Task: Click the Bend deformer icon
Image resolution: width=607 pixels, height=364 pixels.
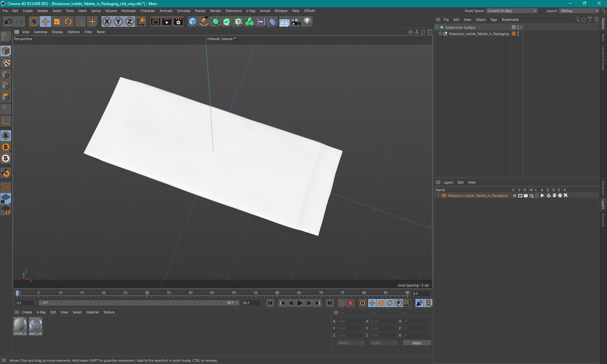Action: [x=273, y=21]
